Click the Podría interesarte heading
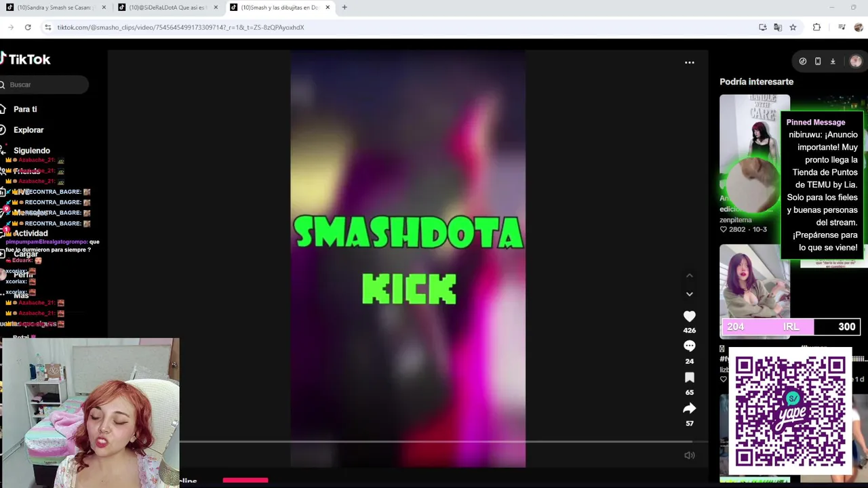The width and height of the screenshot is (868, 488). click(756, 82)
